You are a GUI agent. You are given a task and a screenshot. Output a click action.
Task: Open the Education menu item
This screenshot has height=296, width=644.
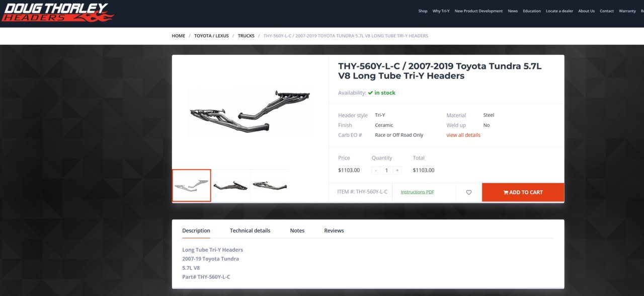[532, 11]
